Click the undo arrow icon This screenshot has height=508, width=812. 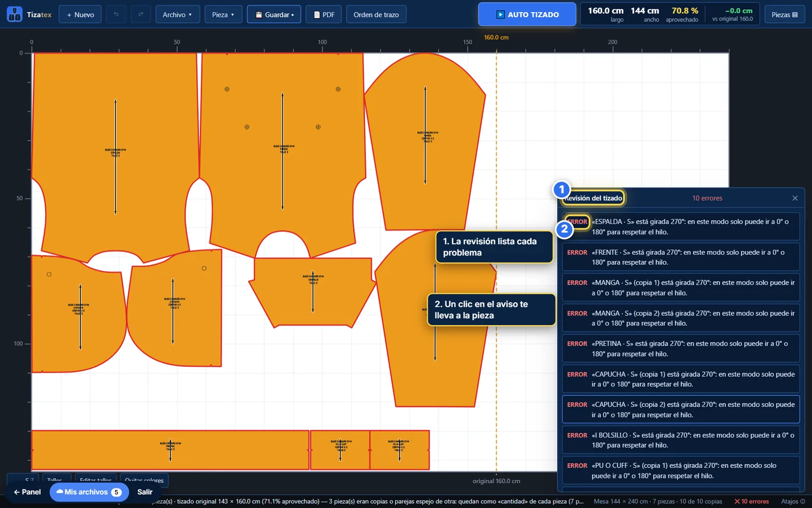pos(116,14)
